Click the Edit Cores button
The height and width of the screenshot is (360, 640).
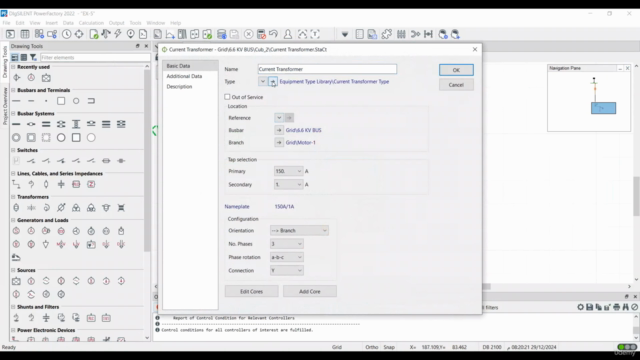coord(251,291)
